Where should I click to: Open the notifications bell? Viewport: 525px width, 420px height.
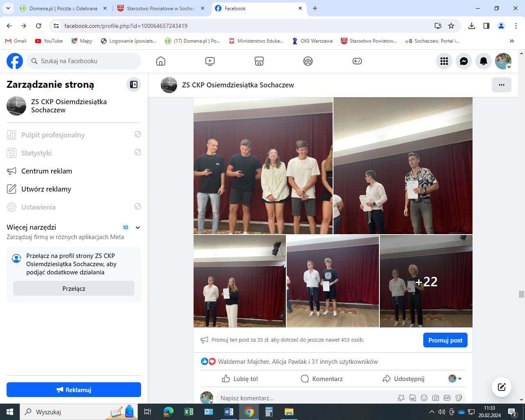coord(484,61)
